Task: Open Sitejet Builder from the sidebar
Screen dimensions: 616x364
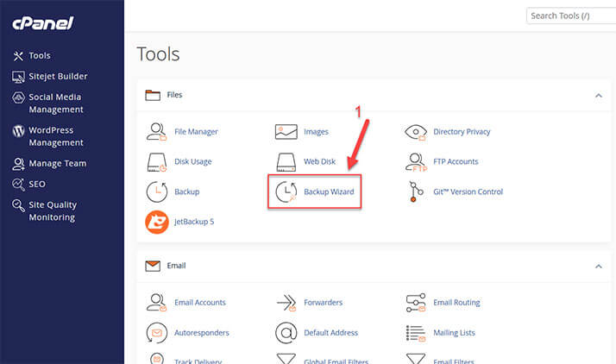Action: click(x=58, y=77)
